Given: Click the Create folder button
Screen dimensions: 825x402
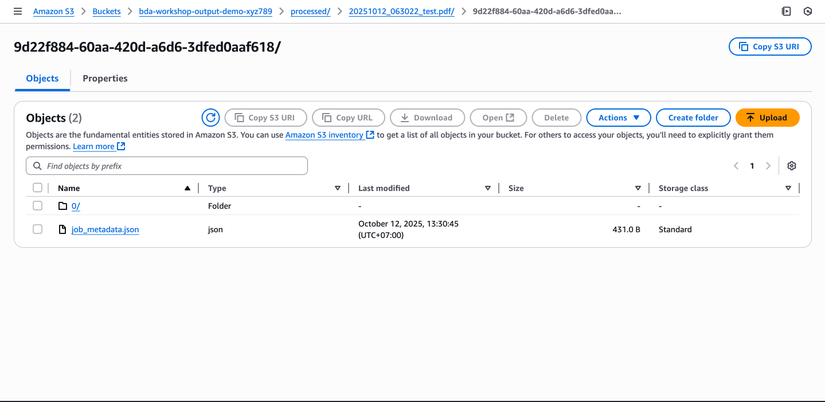Looking at the screenshot, I should coord(693,118).
